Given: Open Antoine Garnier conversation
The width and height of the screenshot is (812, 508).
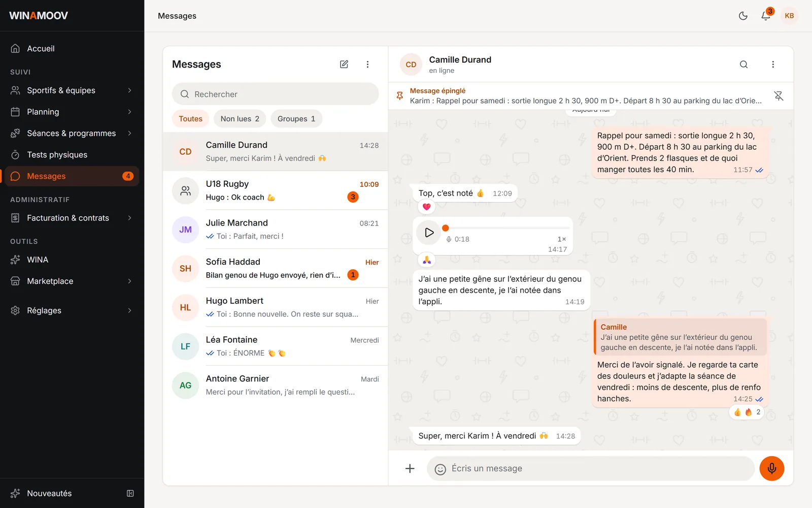Looking at the screenshot, I should point(276,385).
